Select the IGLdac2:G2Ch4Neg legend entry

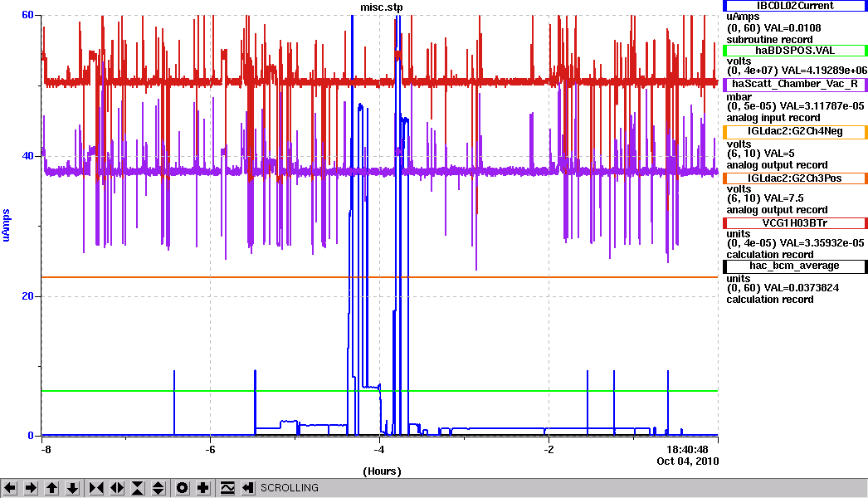[x=795, y=131]
